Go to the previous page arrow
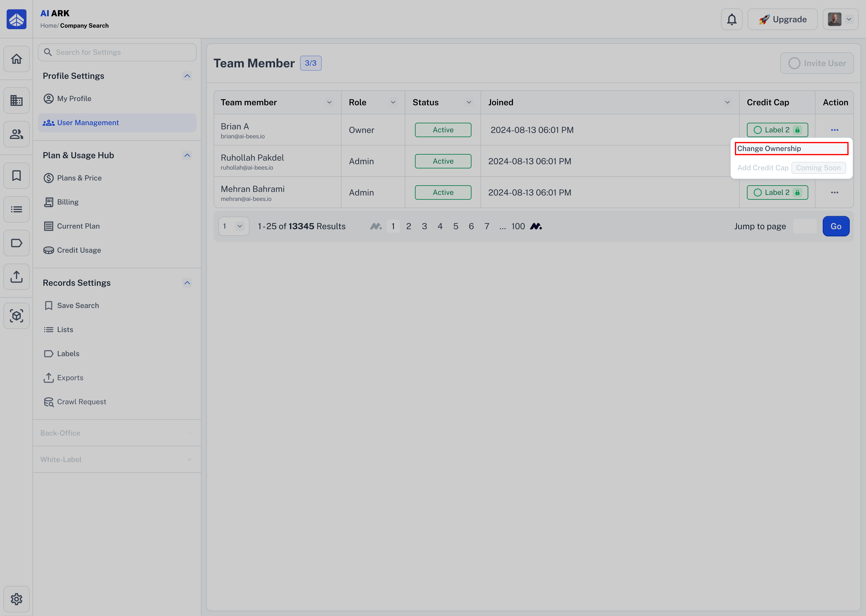 [376, 226]
